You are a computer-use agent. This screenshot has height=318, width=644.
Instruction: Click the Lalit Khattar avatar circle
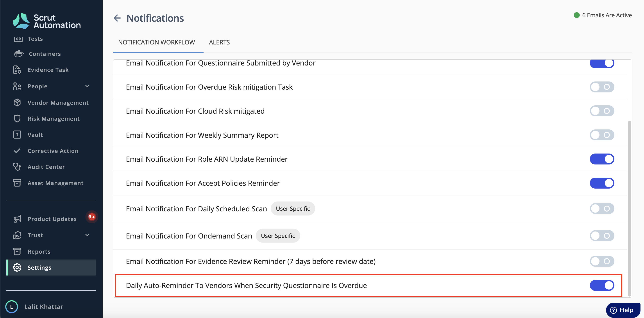click(11, 307)
